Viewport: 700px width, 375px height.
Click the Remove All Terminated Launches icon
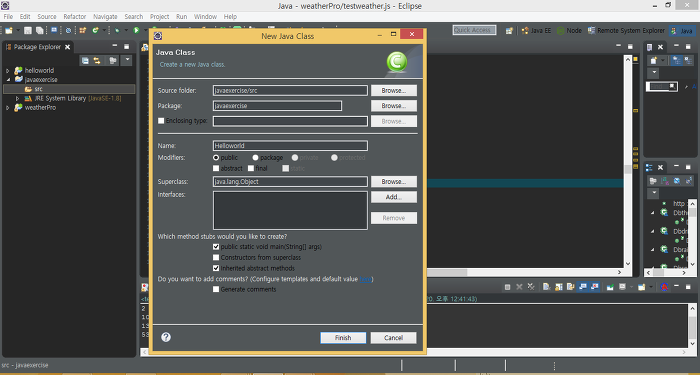coord(531,287)
